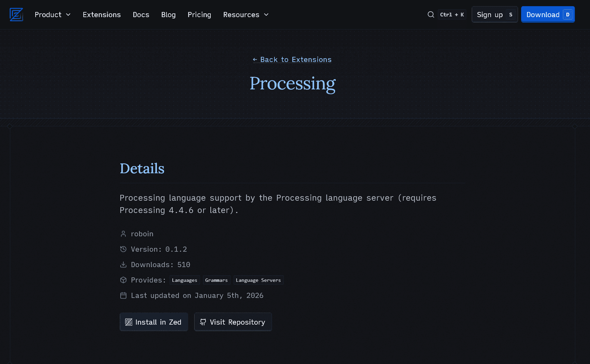This screenshot has width=590, height=364.
Task: Click the history icon beside Version
Action: click(123, 249)
